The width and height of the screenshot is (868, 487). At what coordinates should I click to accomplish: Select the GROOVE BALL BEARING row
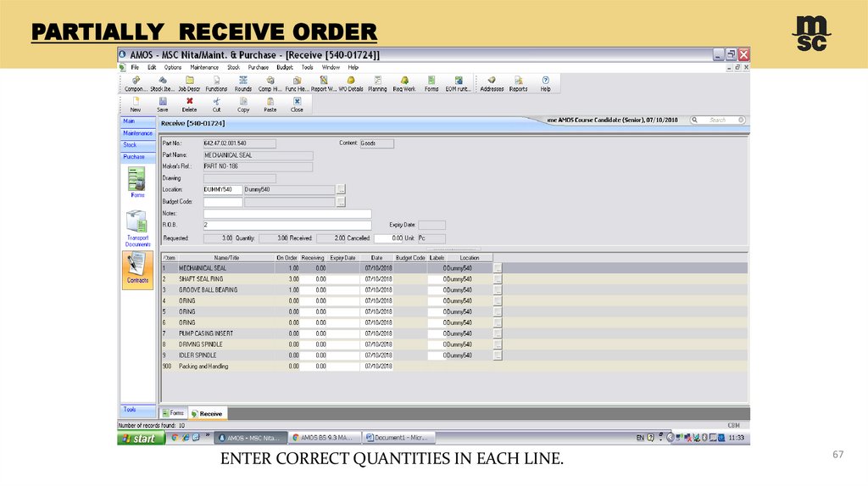[x=454, y=290]
